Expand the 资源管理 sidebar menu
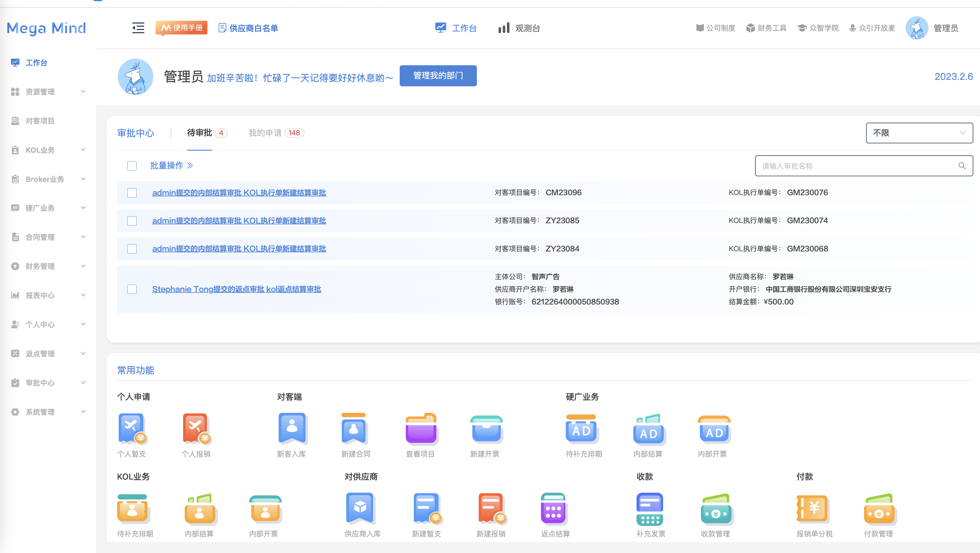 pyautogui.click(x=48, y=92)
